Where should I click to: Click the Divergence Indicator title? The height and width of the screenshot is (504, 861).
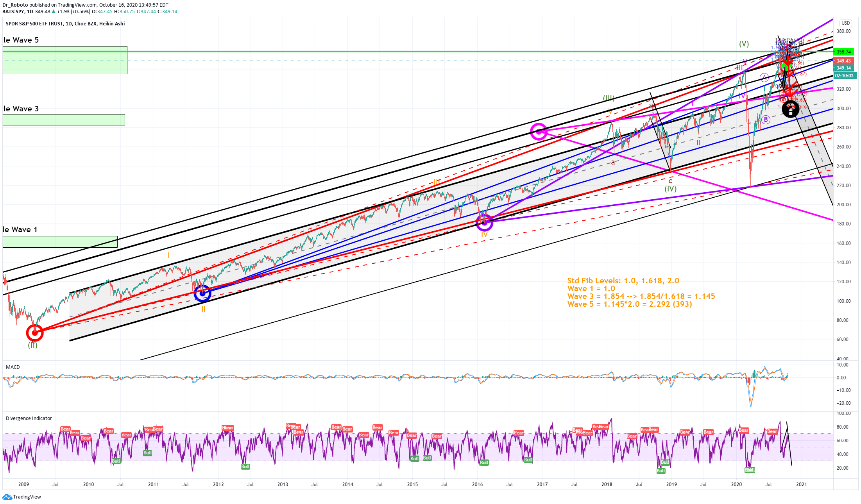click(29, 418)
